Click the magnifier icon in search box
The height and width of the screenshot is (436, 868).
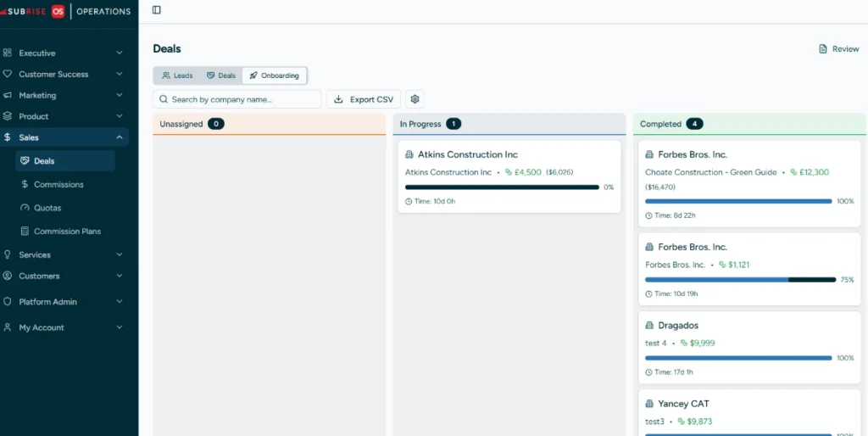(x=163, y=99)
